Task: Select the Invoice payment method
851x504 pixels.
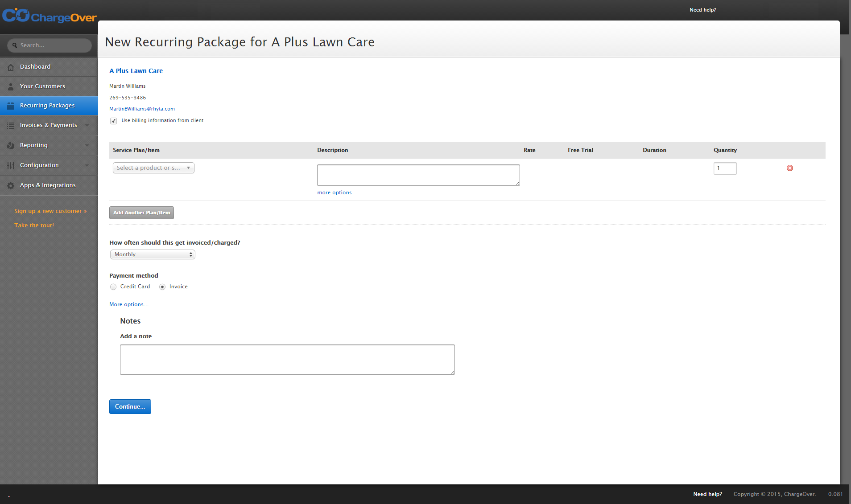Action: [x=162, y=287]
